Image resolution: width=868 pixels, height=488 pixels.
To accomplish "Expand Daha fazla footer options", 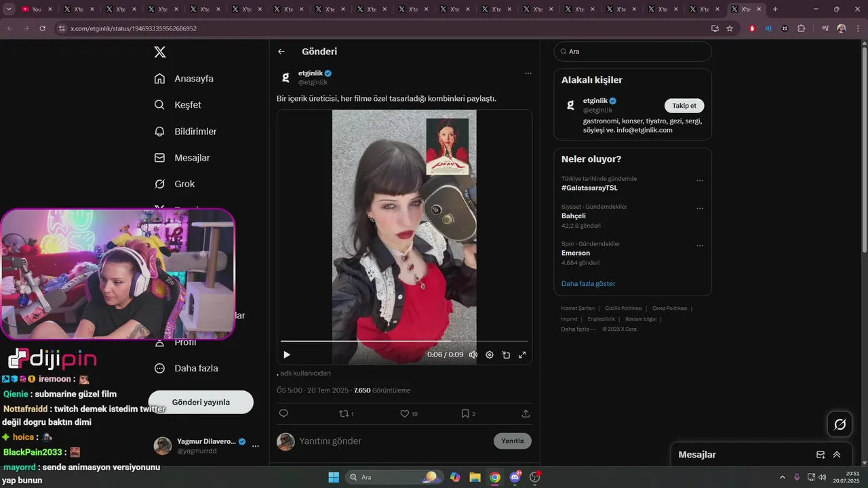I will [x=578, y=329].
